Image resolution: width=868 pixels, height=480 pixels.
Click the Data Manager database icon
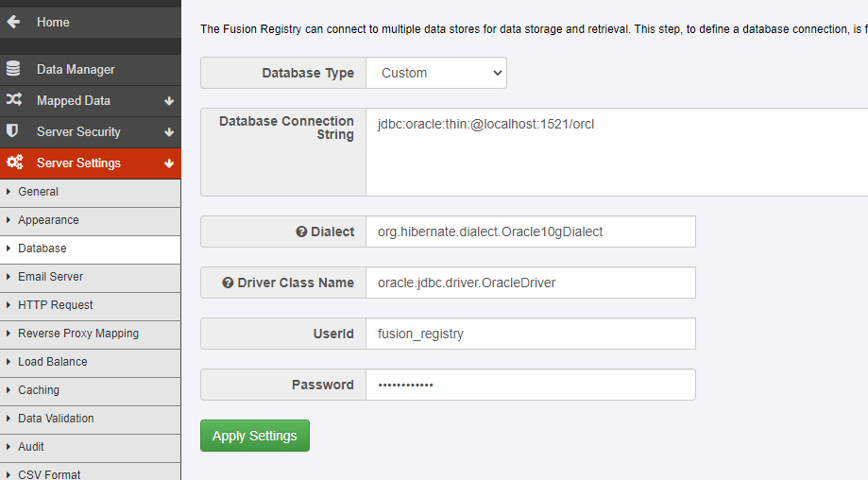13,69
